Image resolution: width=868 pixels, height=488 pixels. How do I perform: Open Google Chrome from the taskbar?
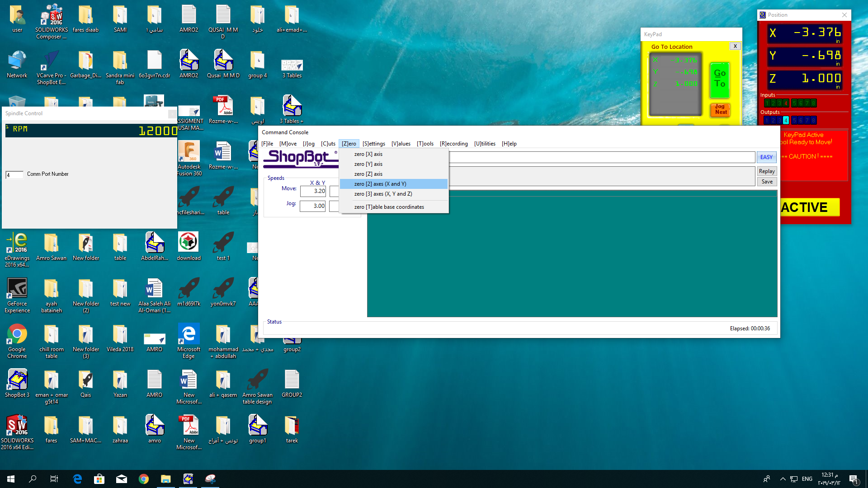coord(144,479)
